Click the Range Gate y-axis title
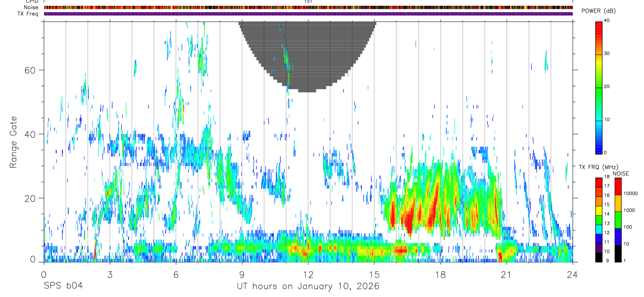 tap(13, 141)
